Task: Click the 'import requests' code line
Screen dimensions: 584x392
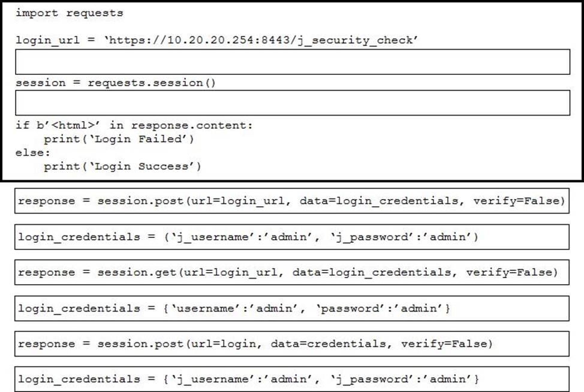Action: click(x=69, y=13)
